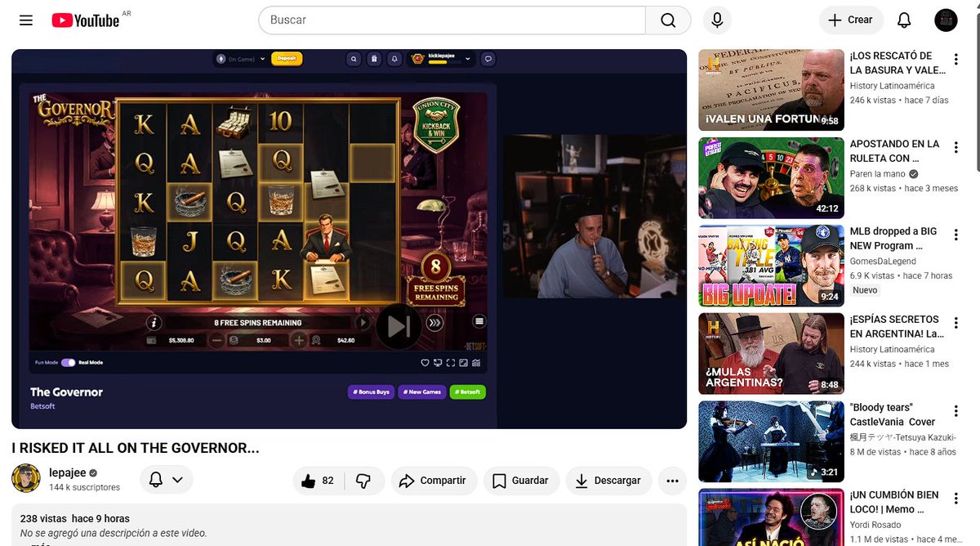Click the 144 k suscriptores text
Screen dimensions: 980x546
point(84,487)
